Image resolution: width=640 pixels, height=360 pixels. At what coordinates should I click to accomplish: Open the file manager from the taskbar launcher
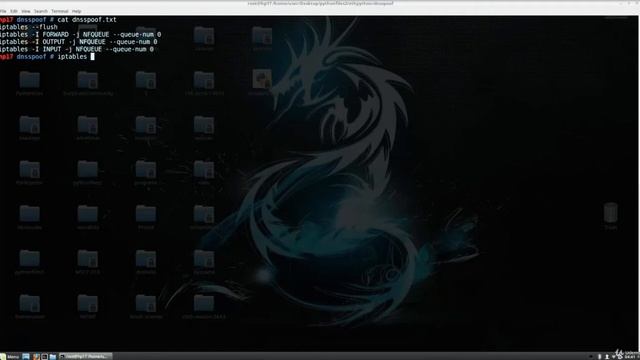[x=53, y=356]
